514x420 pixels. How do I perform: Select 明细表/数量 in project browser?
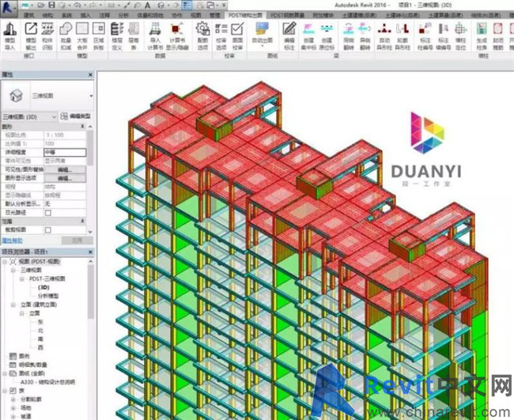pyautogui.click(x=32, y=365)
